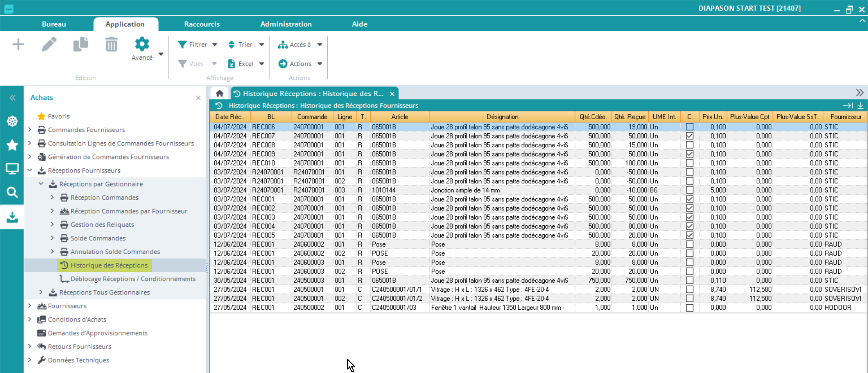
Task: Open the Avancé gear settings
Action: click(142, 44)
